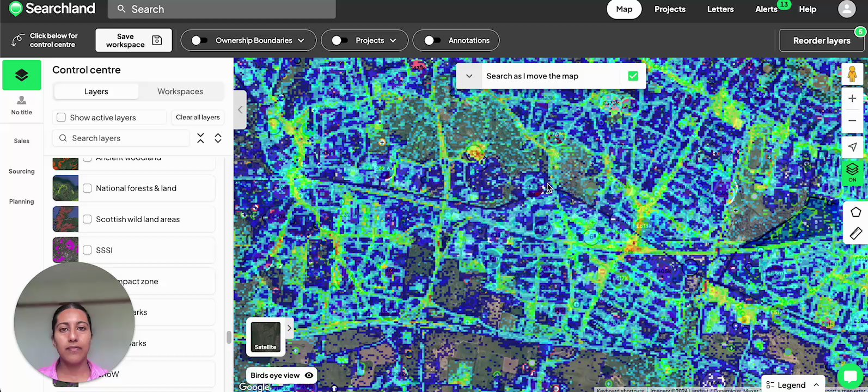
Task: Open Projects dropdown arrow
Action: (x=393, y=40)
